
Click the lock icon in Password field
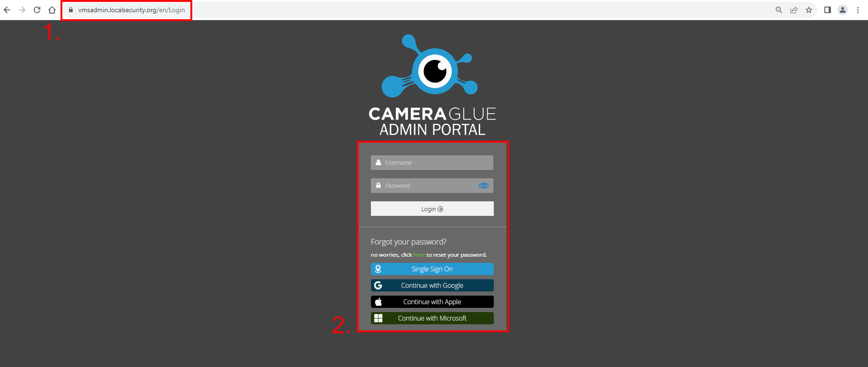378,185
